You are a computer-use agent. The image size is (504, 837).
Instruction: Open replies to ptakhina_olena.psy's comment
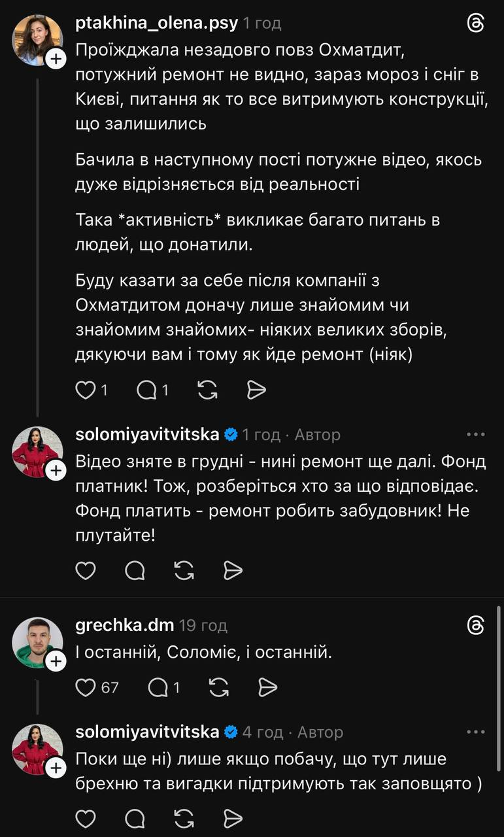(147, 390)
